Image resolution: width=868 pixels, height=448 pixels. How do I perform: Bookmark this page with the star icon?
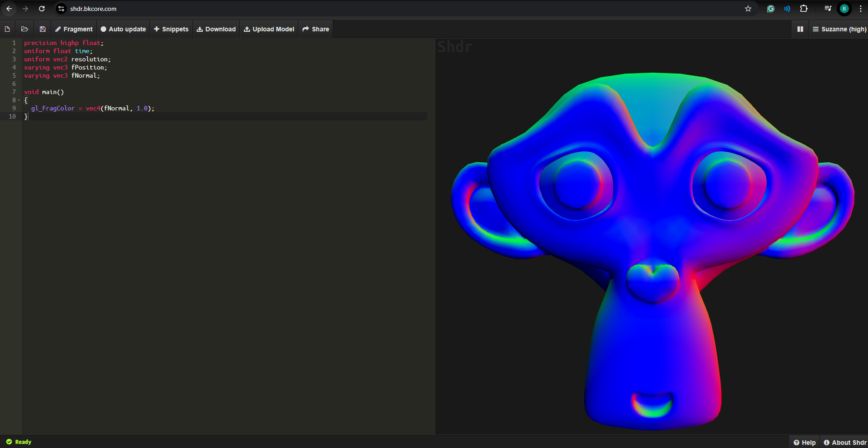tap(748, 9)
